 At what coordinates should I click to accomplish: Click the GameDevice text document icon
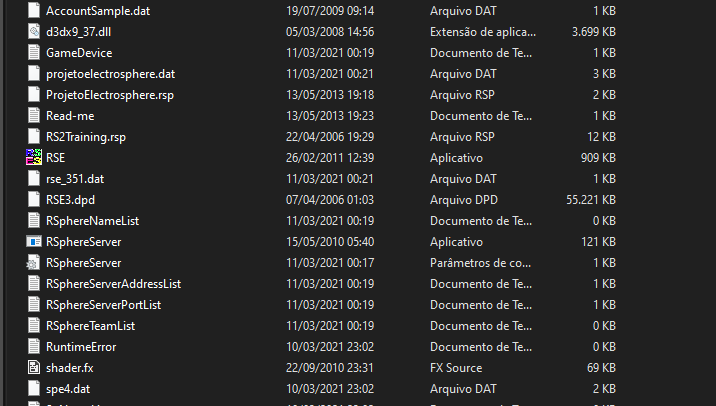pyautogui.click(x=34, y=53)
